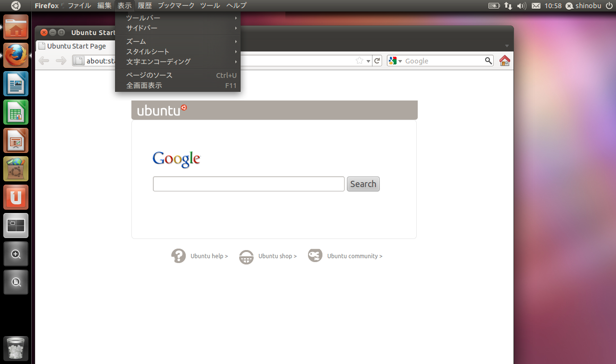Open the Files lens launcher icon

[16, 282]
